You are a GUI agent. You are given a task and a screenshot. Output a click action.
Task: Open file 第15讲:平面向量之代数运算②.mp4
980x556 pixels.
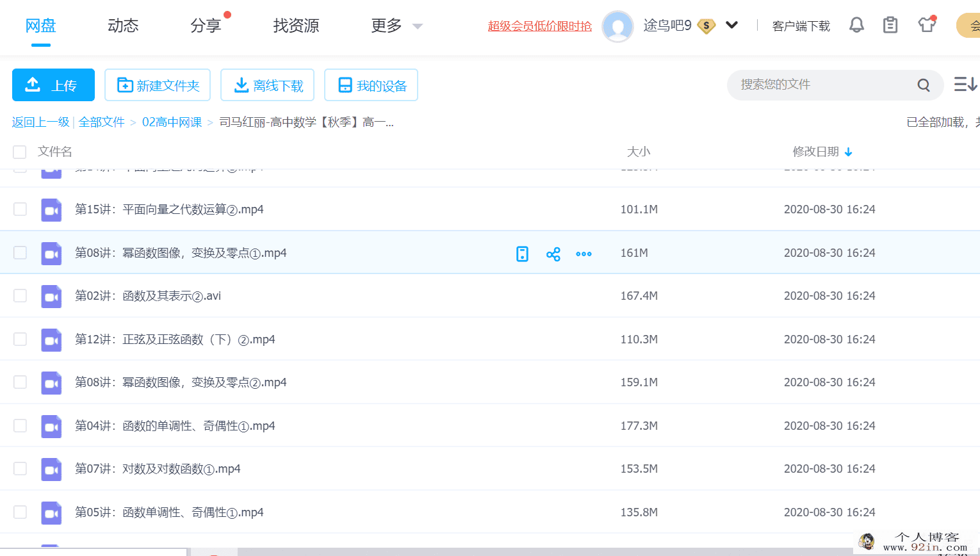click(x=169, y=209)
